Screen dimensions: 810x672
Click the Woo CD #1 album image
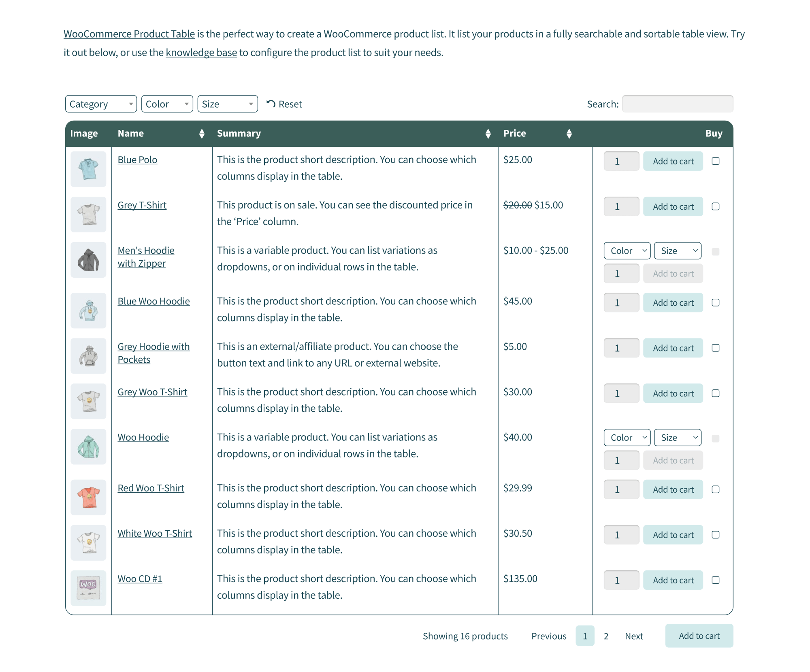click(x=88, y=588)
